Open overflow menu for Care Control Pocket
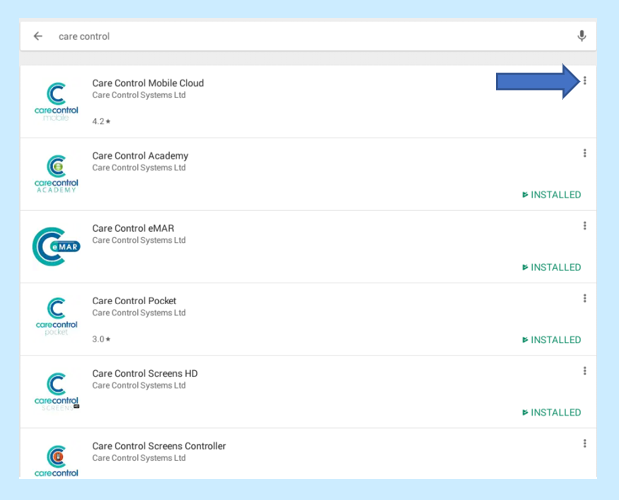Screen dimensions: 619x500 click(x=585, y=298)
